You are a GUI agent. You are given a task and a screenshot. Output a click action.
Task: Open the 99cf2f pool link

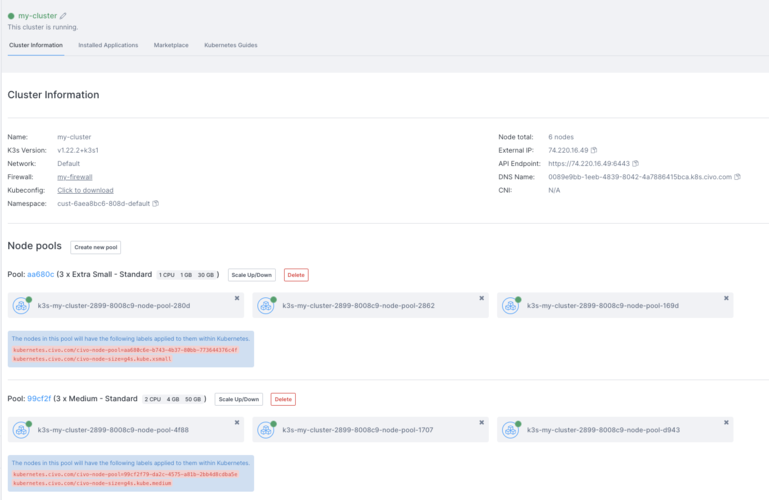click(39, 399)
